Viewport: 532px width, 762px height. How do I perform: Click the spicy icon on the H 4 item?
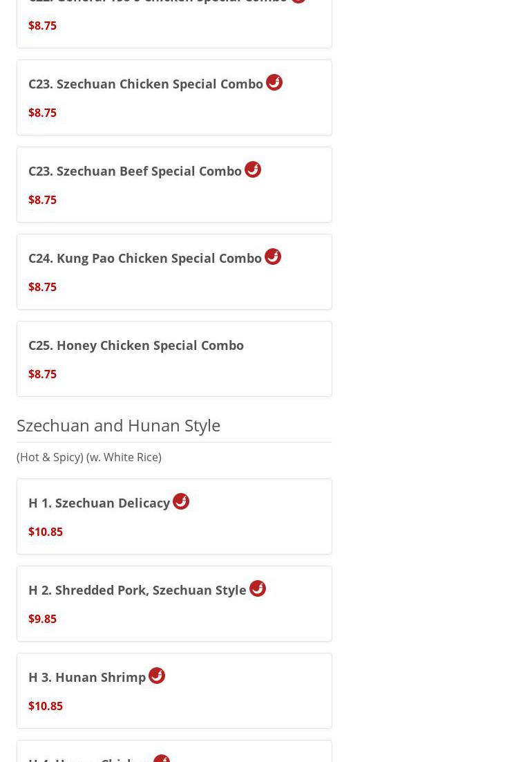[162, 759]
